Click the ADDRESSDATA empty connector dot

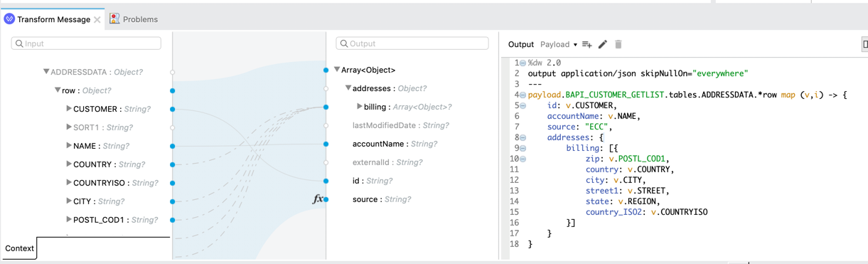click(x=173, y=72)
